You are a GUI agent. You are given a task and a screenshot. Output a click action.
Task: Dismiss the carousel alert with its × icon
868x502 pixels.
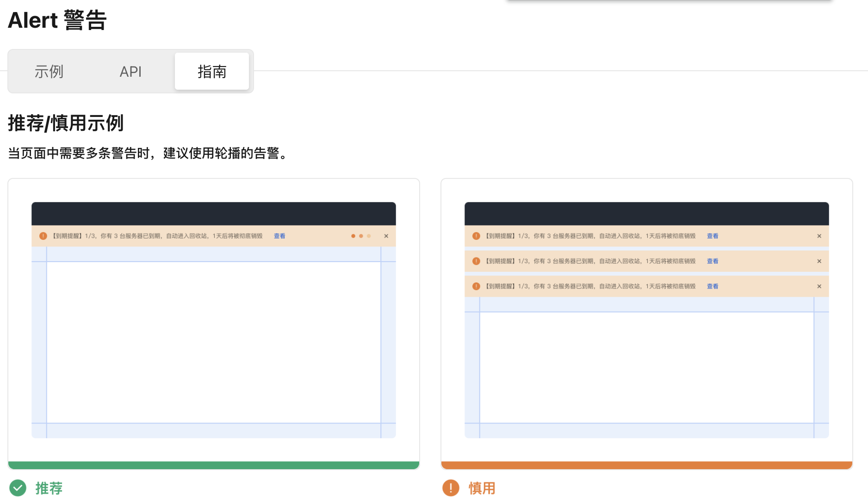(386, 236)
